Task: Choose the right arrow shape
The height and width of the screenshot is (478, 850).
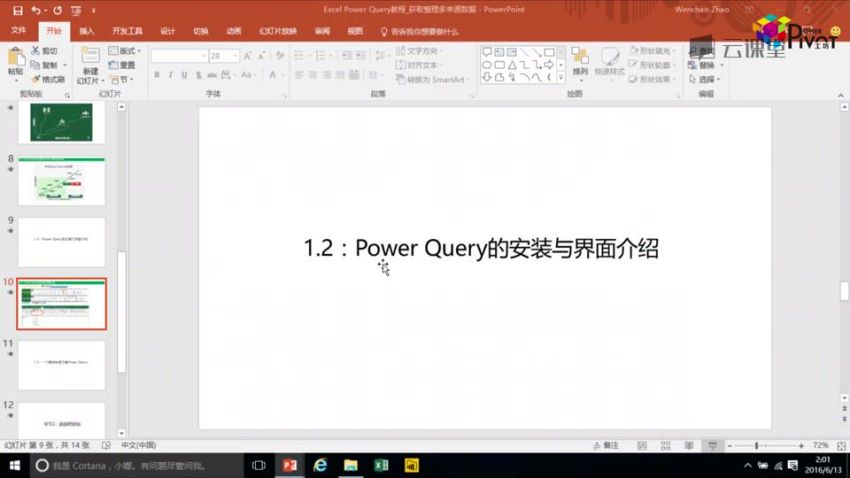Action: pos(549,65)
